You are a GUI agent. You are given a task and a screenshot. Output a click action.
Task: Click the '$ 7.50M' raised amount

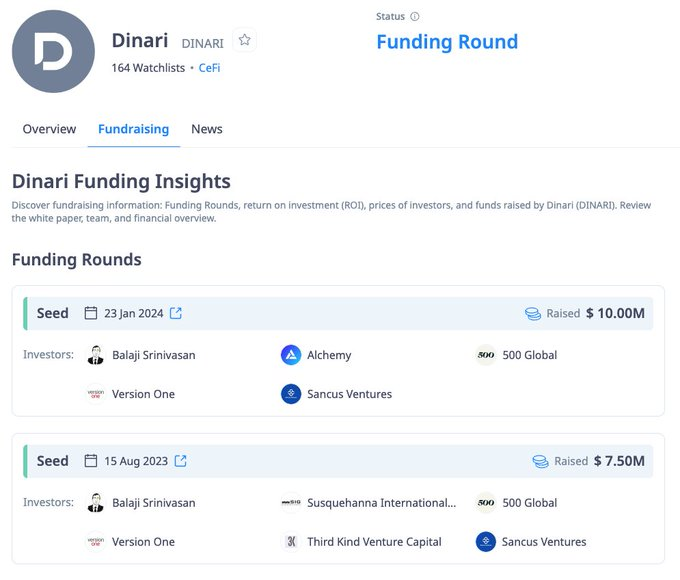pyautogui.click(x=619, y=461)
